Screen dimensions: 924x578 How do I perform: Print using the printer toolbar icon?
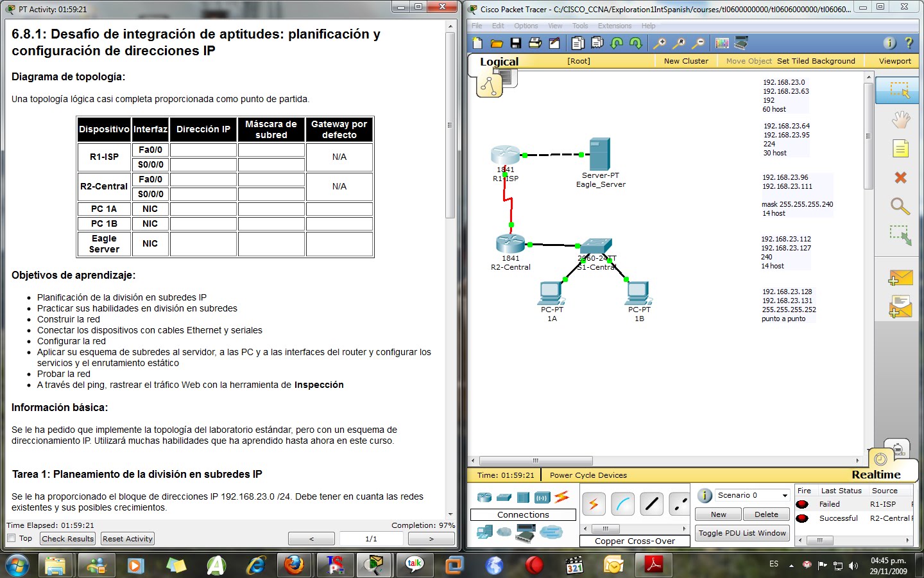(x=535, y=43)
